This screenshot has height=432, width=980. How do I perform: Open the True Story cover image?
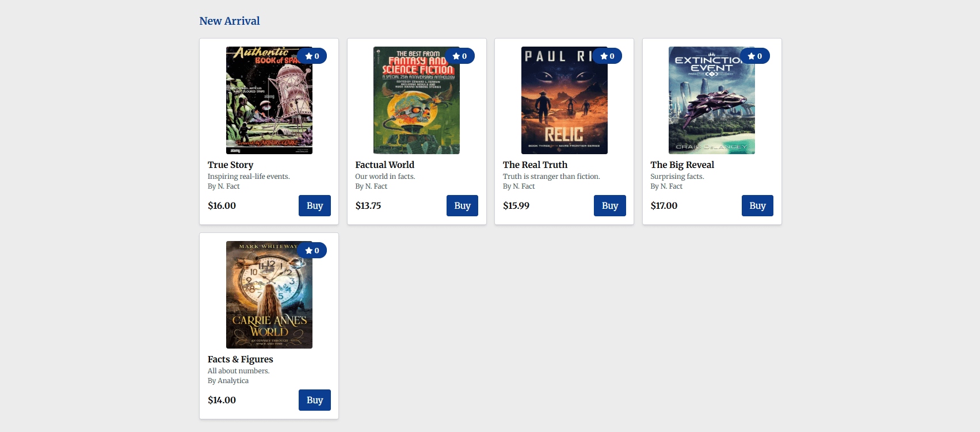269,101
